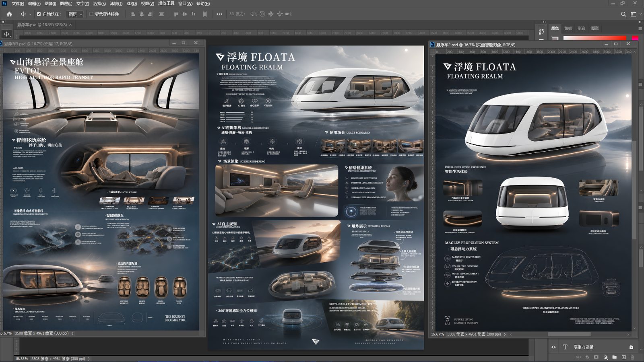The height and width of the screenshot is (362, 644).
Task: Switch to the 渐变 panel tab
Action: [582, 28]
